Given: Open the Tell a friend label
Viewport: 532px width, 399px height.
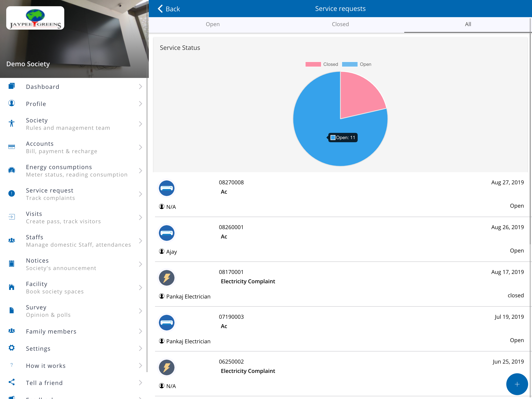Looking at the screenshot, I should coord(44,383).
